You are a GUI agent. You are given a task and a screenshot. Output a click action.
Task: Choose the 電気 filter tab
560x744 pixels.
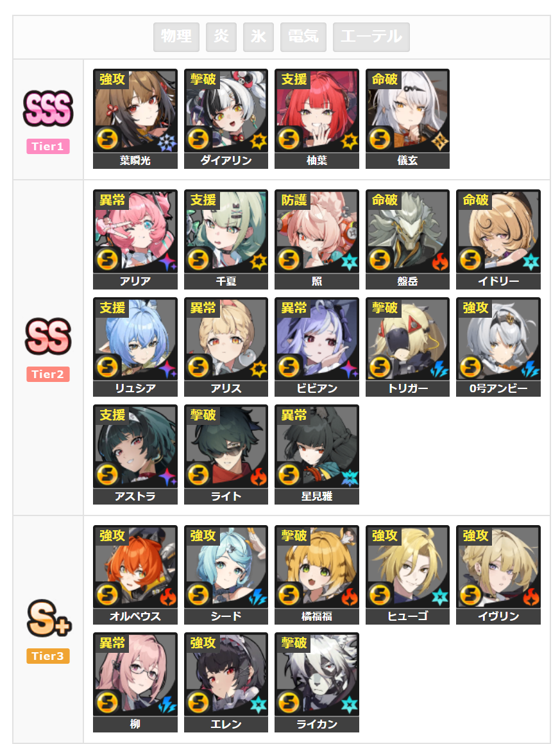[x=303, y=37]
